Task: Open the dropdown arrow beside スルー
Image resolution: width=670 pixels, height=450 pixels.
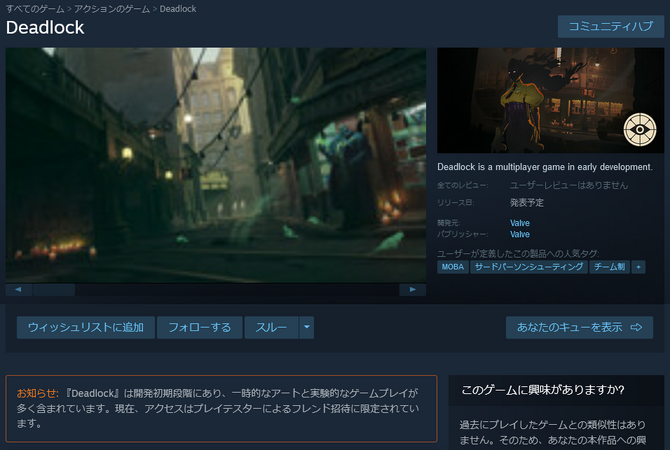Action: [x=307, y=327]
